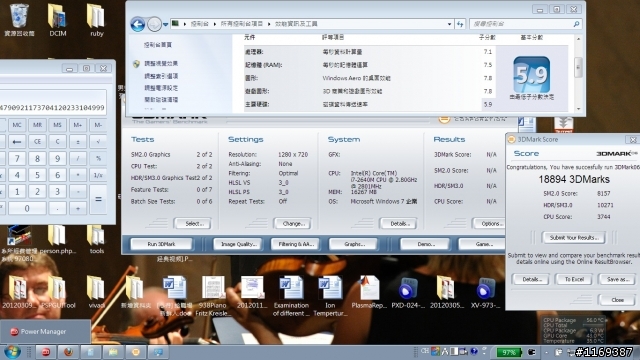Image resolution: width=640 pixels, height=360 pixels.
Task: Click calculator square root key
Action: pos(98,142)
